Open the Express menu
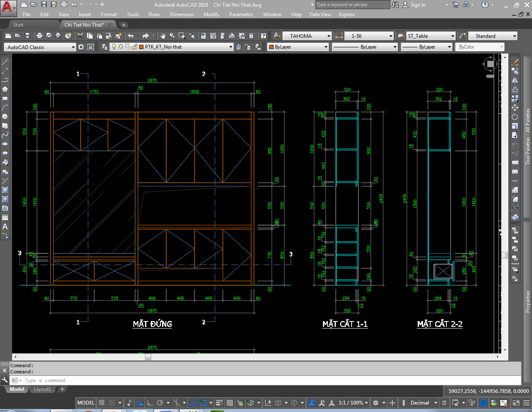Viewport: 532px width, 412px height. (347, 15)
